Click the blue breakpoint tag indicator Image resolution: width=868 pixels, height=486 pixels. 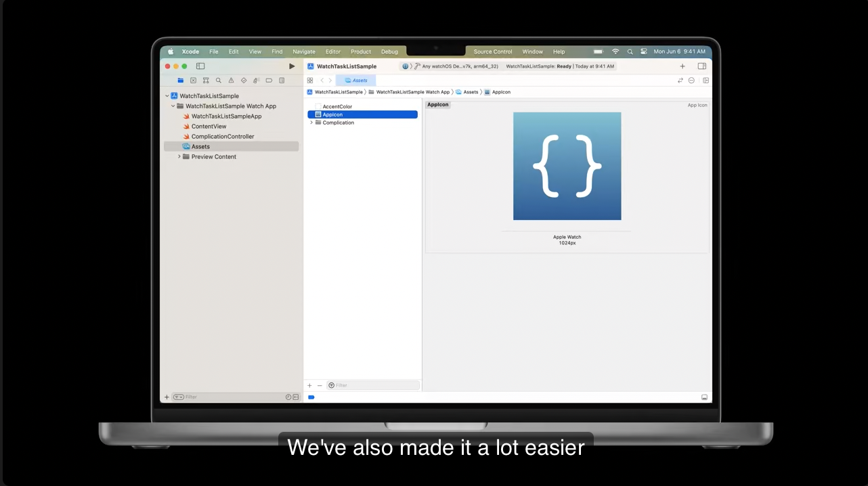point(311,397)
